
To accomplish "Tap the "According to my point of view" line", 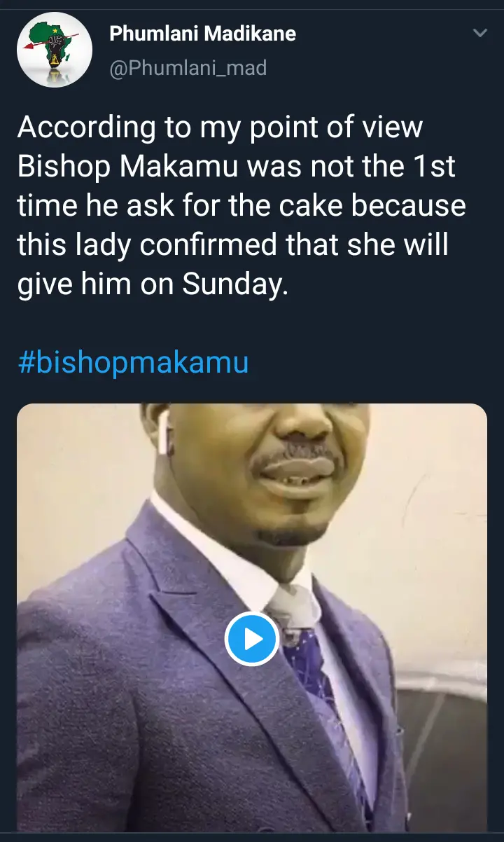I will click(x=220, y=127).
